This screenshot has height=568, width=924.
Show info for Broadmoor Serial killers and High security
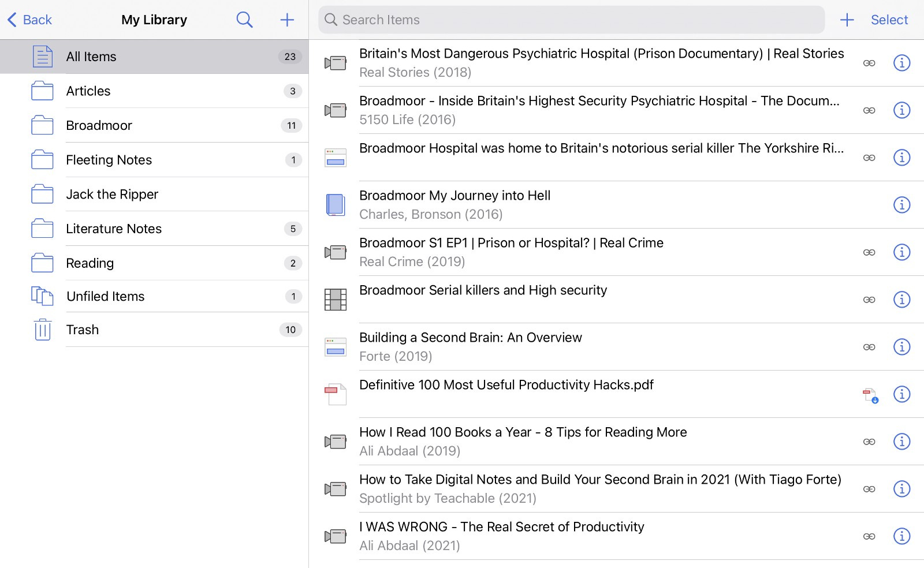[x=901, y=299]
